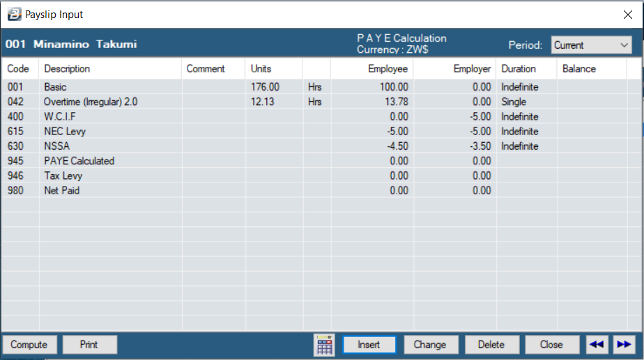Click the Employer column header
This screenshot has width=644, height=360.
[x=454, y=68]
